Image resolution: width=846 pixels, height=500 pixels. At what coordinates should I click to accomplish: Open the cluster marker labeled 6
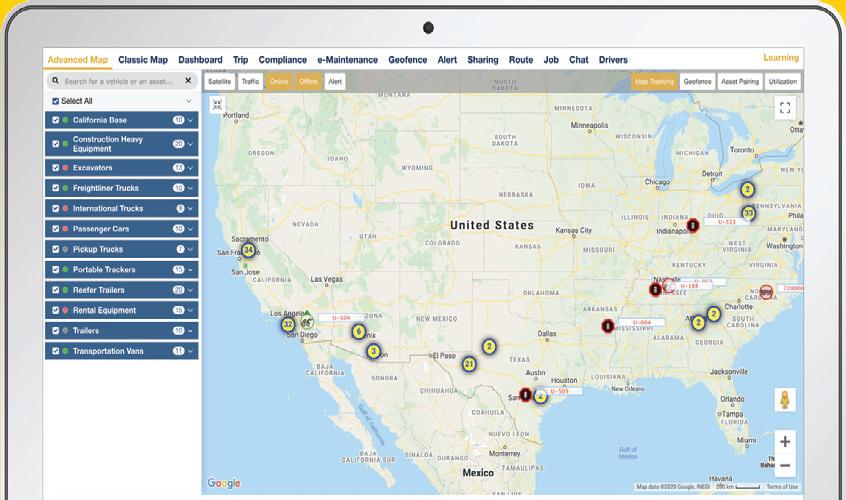pyautogui.click(x=359, y=332)
